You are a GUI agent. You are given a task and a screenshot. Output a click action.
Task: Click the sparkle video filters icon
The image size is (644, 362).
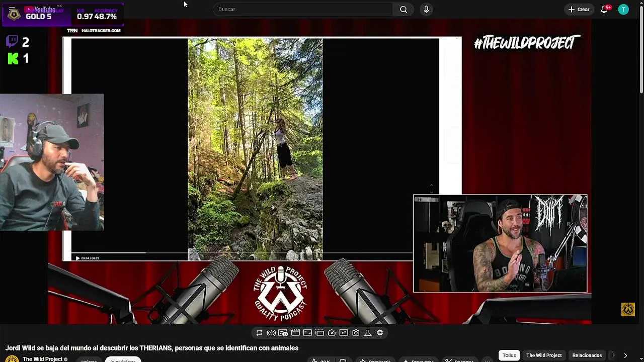click(344, 333)
